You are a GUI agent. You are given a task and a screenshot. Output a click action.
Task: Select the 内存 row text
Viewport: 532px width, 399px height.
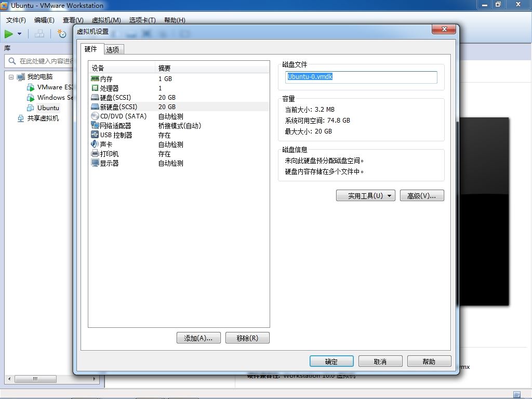click(x=106, y=79)
